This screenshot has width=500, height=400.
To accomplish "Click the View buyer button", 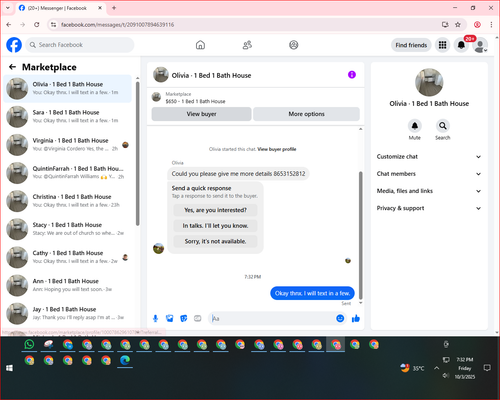I will click(201, 114).
